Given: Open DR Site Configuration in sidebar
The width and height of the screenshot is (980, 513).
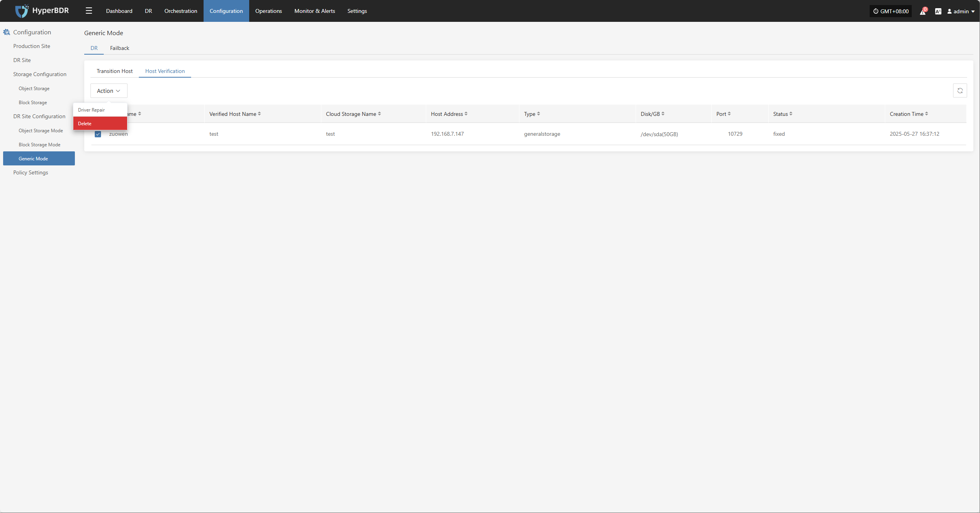Looking at the screenshot, I should (x=39, y=116).
